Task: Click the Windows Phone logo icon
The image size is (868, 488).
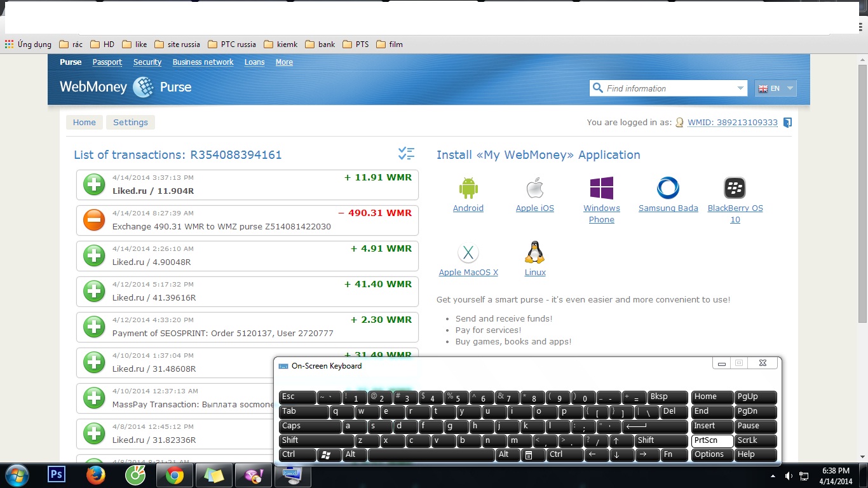Action: [601, 188]
